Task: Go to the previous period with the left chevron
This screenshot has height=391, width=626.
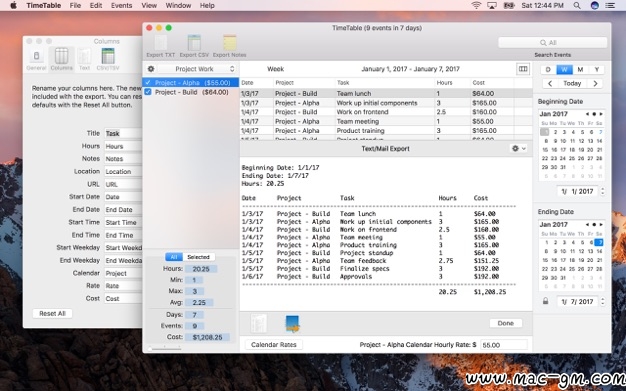Action: click(x=550, y=83)
